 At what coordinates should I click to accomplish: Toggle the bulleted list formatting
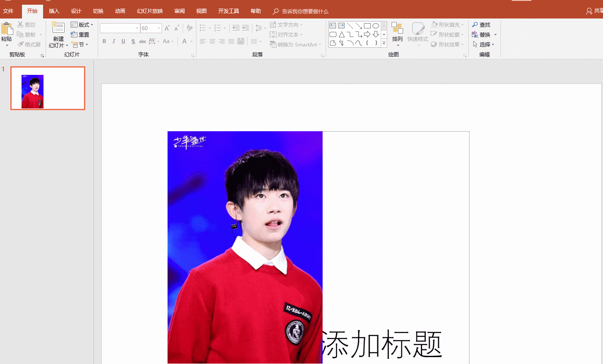203,27
